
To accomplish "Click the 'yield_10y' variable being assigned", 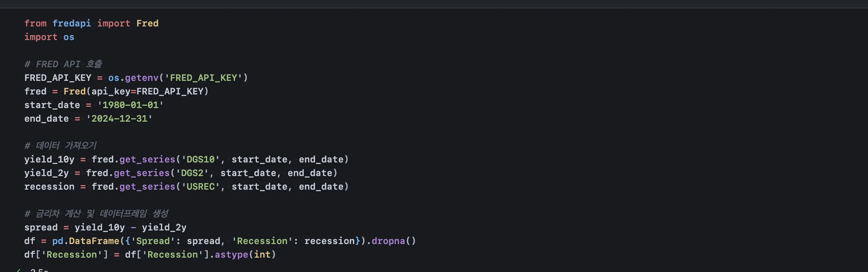I will [x=49, y=159].
